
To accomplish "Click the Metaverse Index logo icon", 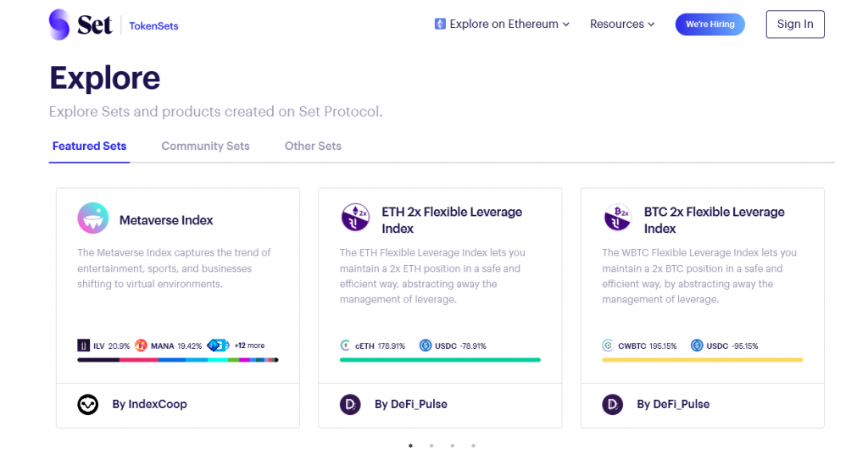I will [x=93, y=218].
